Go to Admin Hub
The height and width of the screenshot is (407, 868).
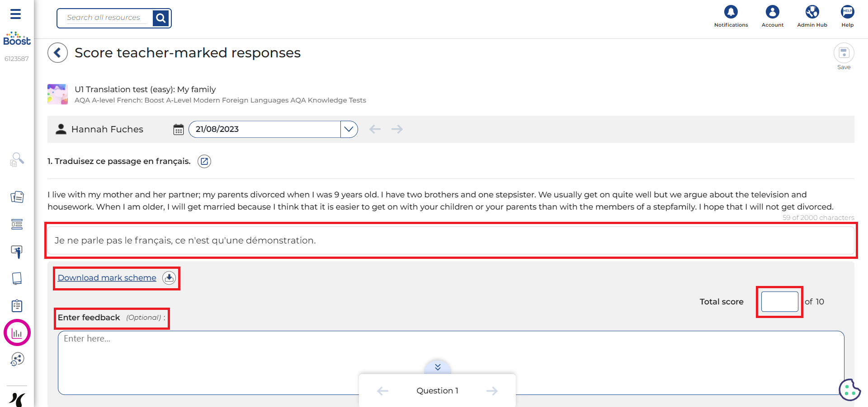pyautogui.click(x=812, y=12)
